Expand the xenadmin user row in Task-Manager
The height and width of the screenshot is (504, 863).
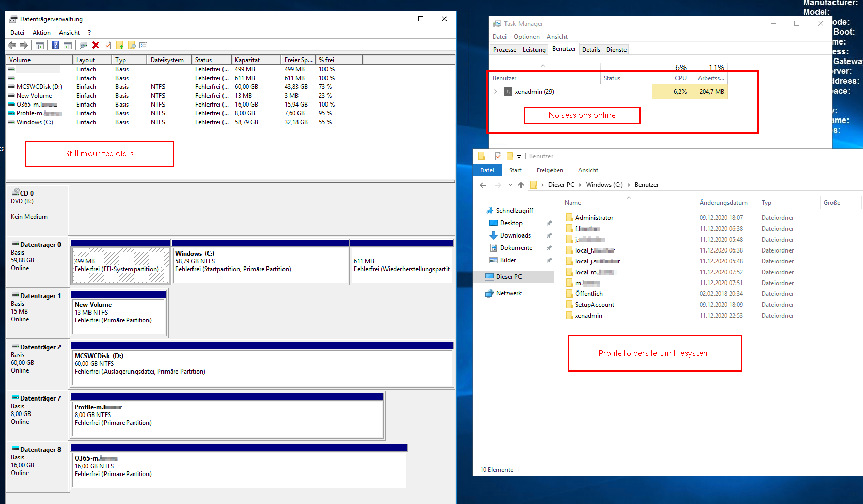(x=496, y=92)
